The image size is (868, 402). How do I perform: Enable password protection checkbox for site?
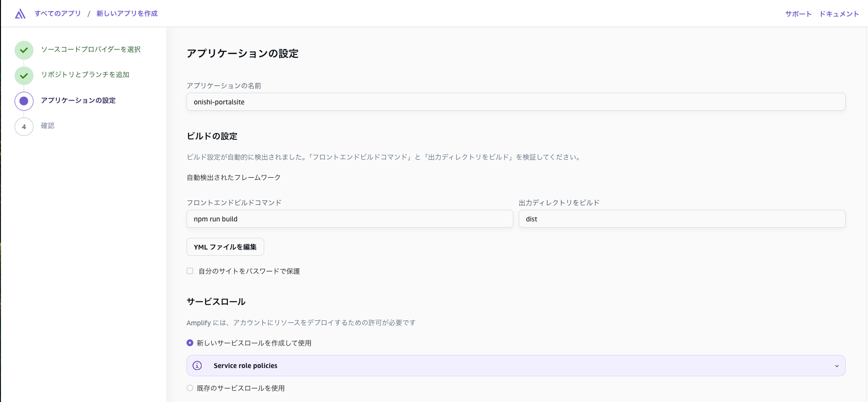(x=190, y=271)
